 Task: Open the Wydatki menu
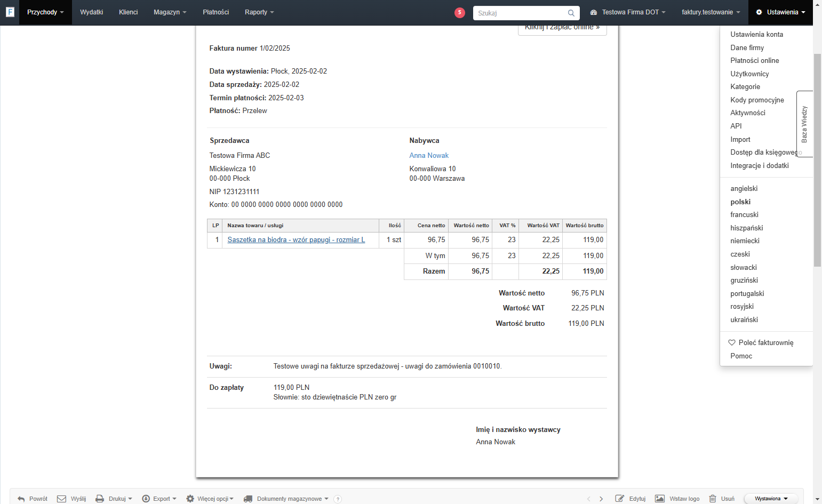point(91,12)
